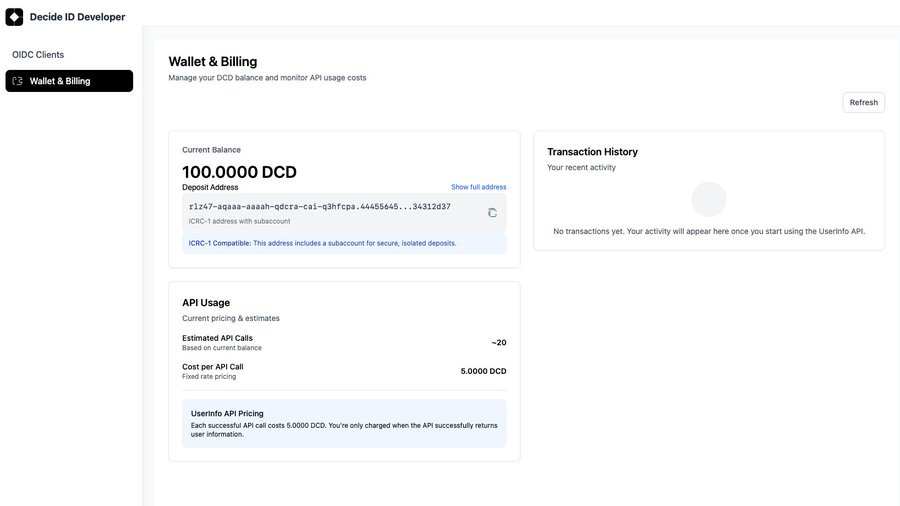Click the empty transactions placeholder circle

pyautogui.click(x=709, y=199)
